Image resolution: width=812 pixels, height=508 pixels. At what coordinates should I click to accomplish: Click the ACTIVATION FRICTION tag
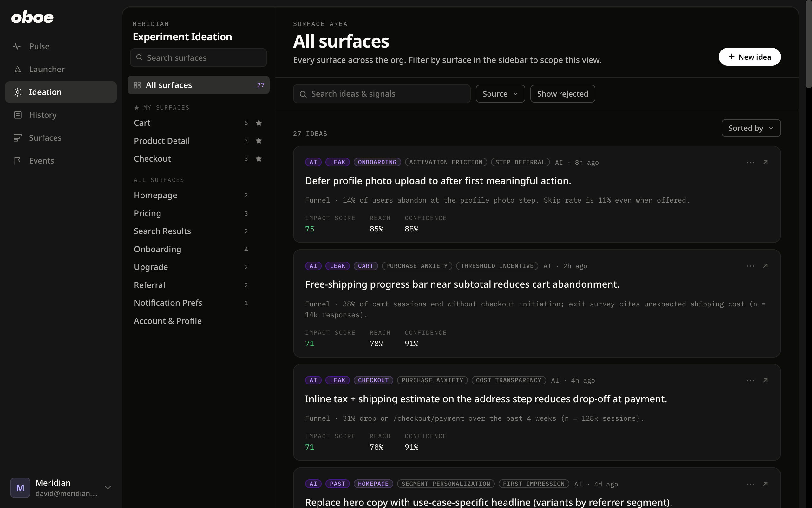pyautogui.click(x=446, y=162)
